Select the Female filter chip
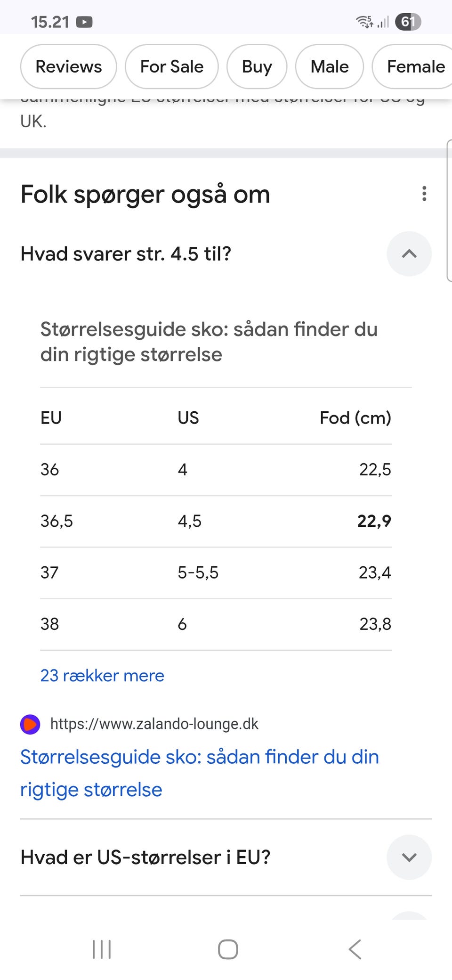 [x=415, y=67]
